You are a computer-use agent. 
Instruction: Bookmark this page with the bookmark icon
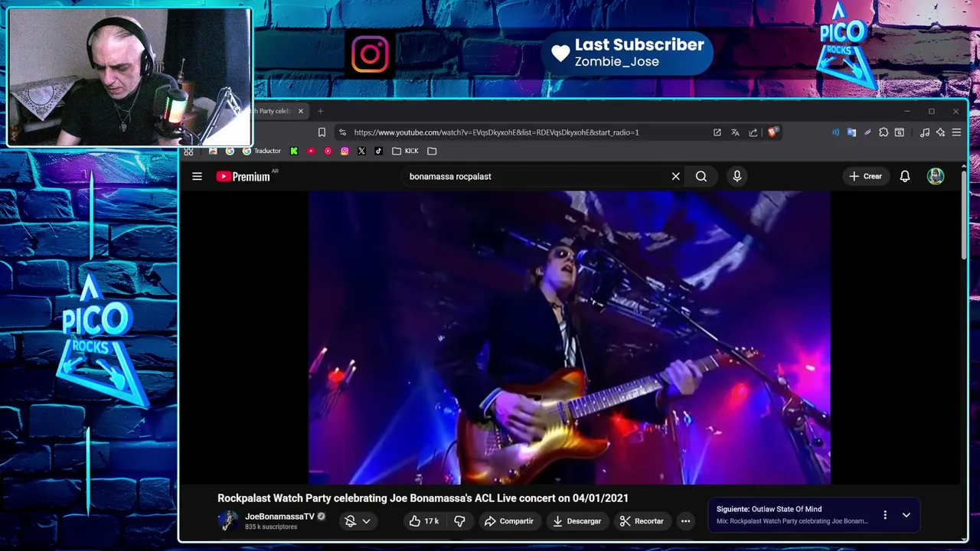pyautogui.click(x=322, y=132)
